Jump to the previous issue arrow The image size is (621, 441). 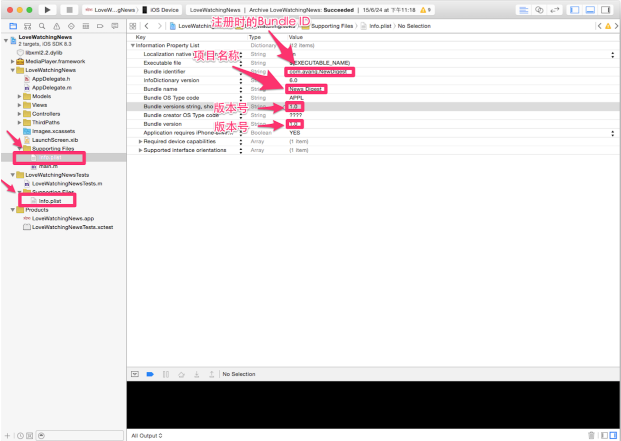[599, 26]
